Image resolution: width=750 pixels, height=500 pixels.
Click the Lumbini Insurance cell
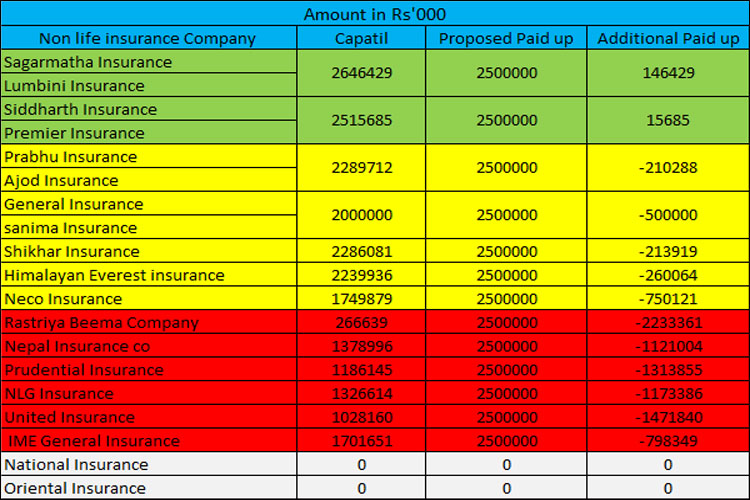coord(74,86)
